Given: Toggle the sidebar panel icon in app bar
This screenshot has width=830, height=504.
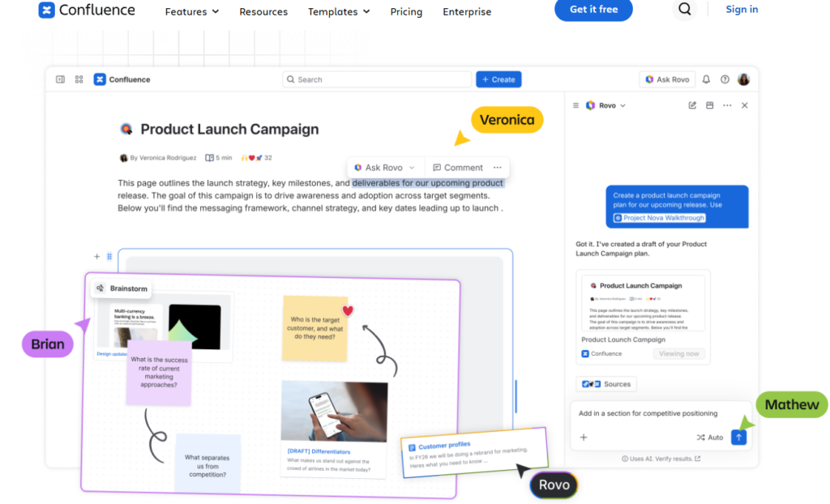Looking at the screenshot, I should 60,79.
